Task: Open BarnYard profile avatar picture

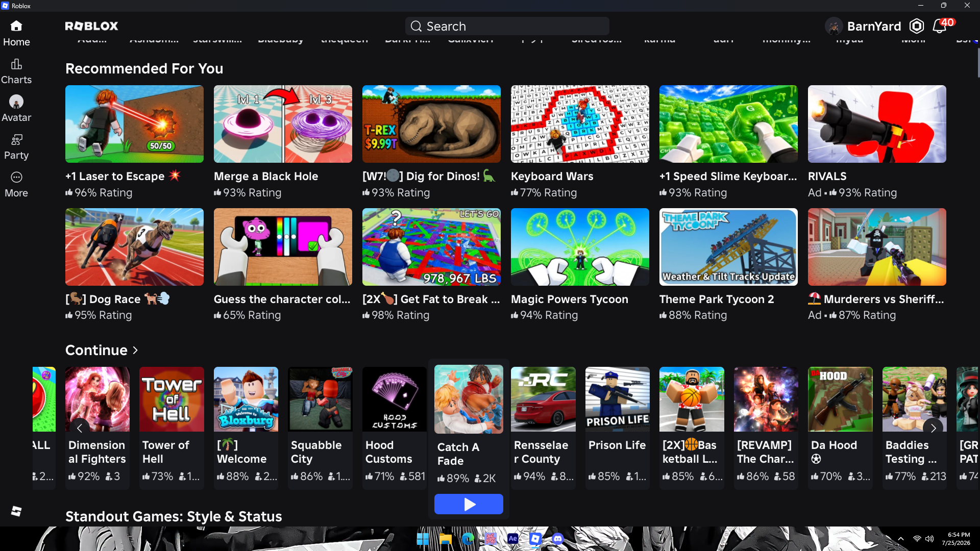Action: point(834,26)
